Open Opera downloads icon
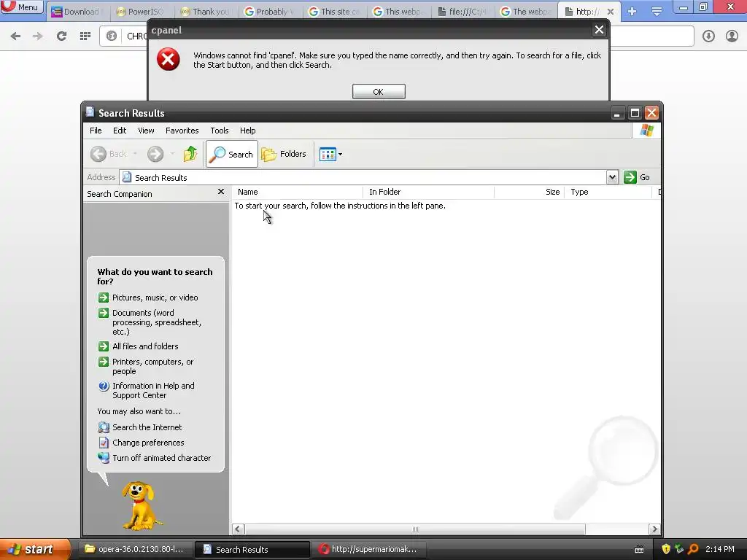The height and width of the screenshot is (560, 747). pyautogui.click(x=708, y=36)
